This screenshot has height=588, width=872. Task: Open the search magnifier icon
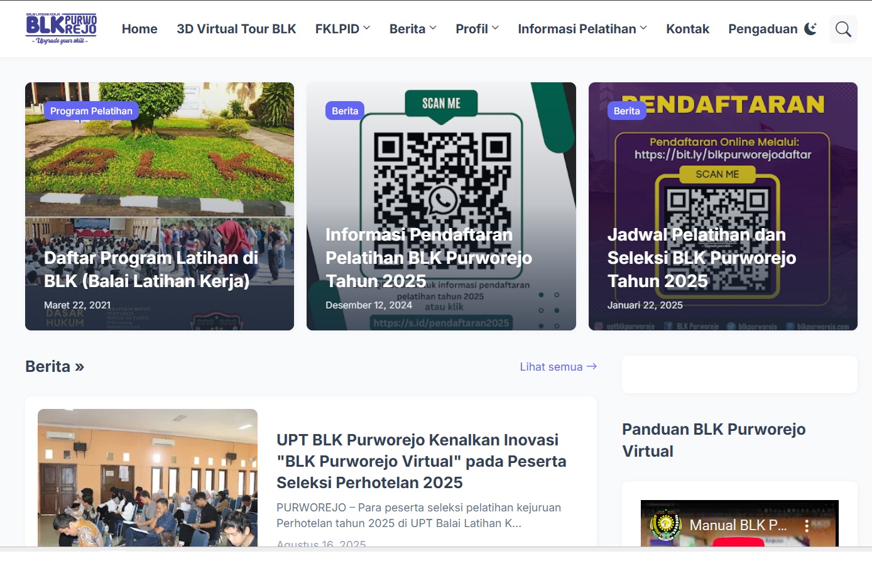tap(843, 29)
